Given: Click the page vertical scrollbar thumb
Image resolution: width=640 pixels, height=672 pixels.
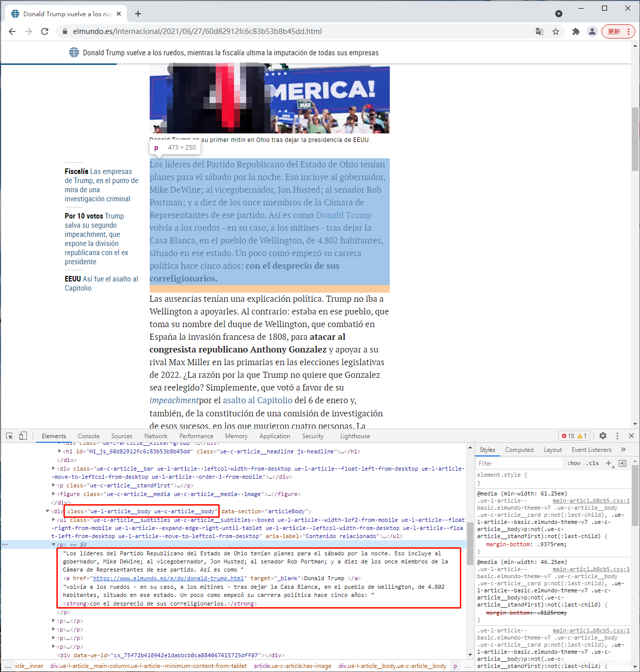Looking at the screenshot, I should pyautogui.click(x=635, y=139).
